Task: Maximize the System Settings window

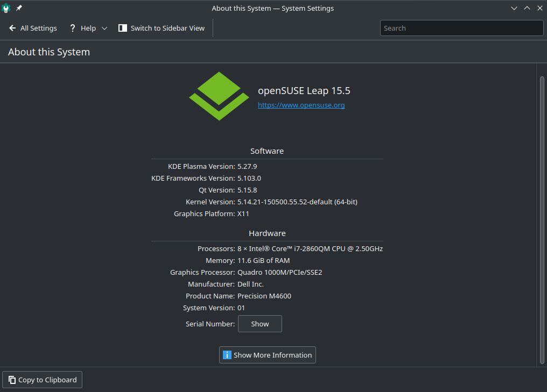Action: point(527,8)
